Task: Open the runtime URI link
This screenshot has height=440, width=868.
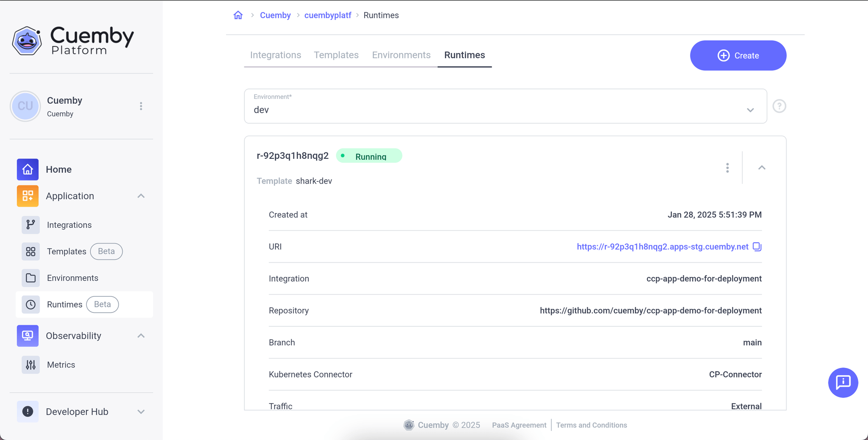Action: [x=662, y=246]
